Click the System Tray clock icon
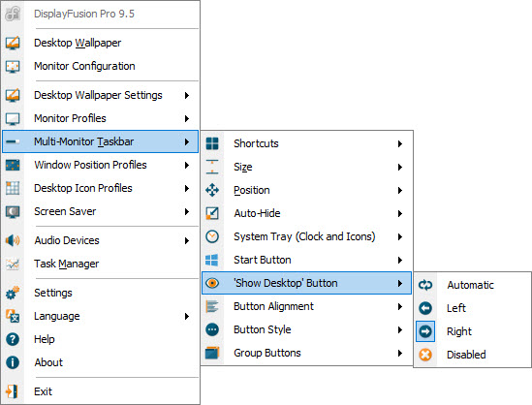This screenshot has height=405, width=532. pyautogui.click(x=212, y=236)
